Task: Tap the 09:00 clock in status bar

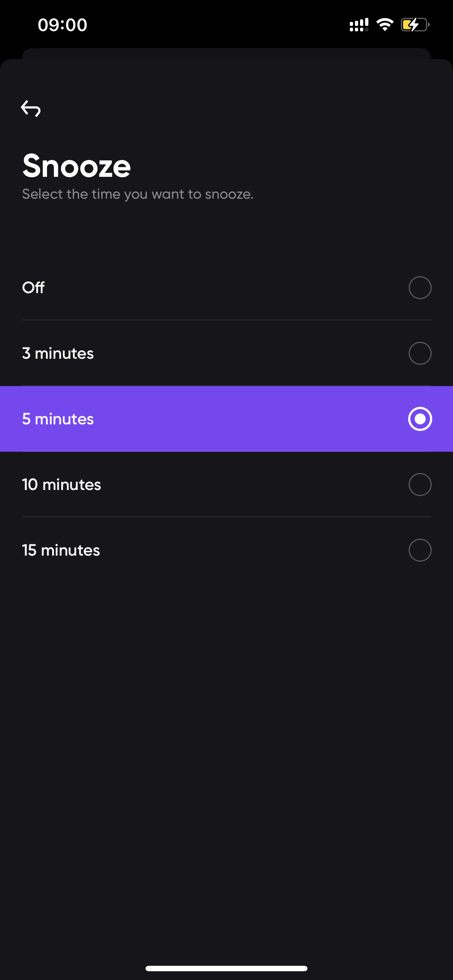Action: click(62, 25)
